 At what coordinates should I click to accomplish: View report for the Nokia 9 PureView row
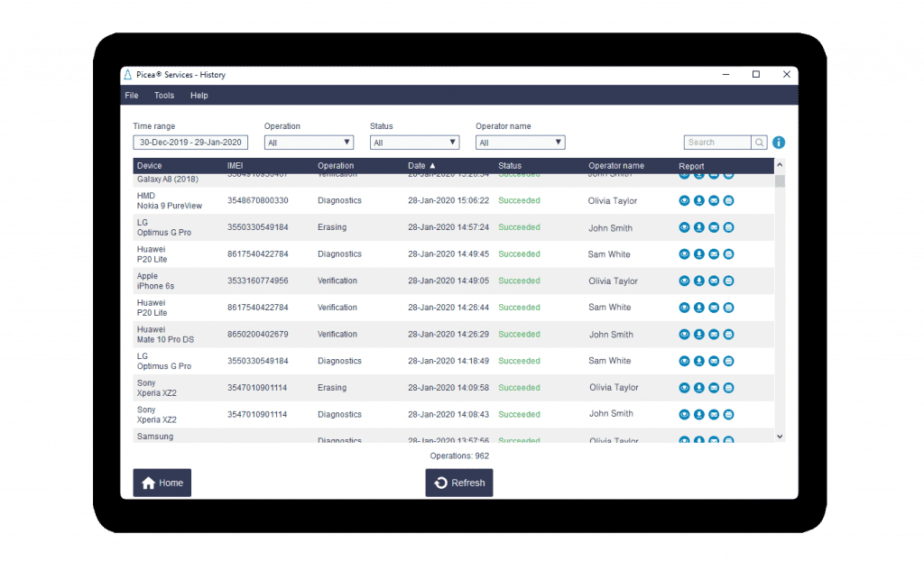[684, 201]
